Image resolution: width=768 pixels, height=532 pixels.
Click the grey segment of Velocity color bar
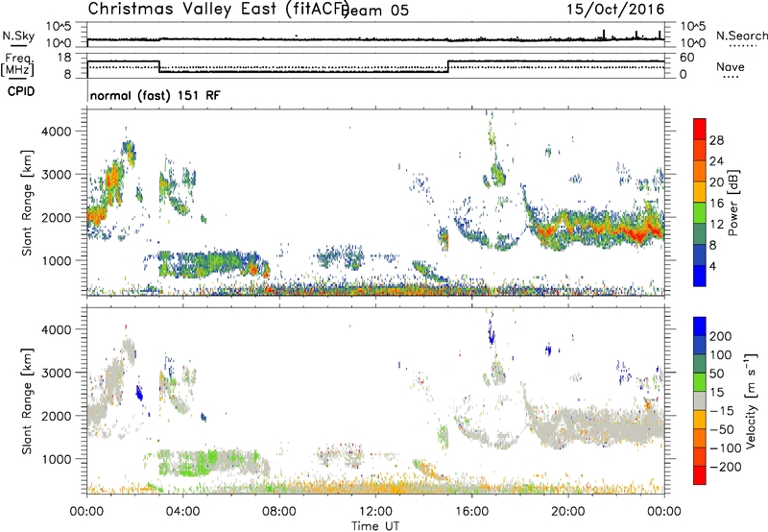pyautogui.click(x=700, y=401)
